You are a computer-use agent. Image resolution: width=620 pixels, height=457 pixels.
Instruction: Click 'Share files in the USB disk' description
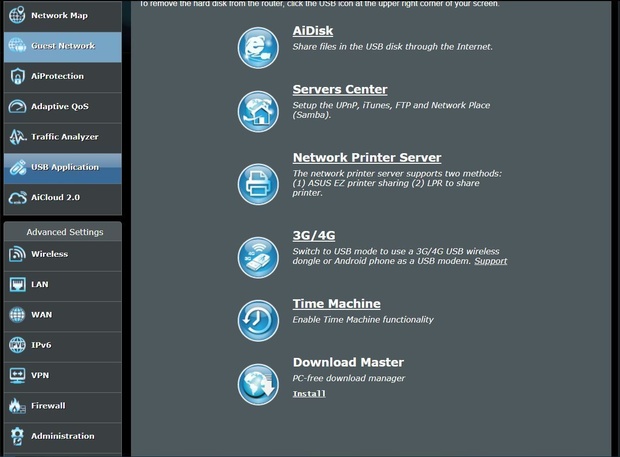pyautogui.click(x=393, y=47)
